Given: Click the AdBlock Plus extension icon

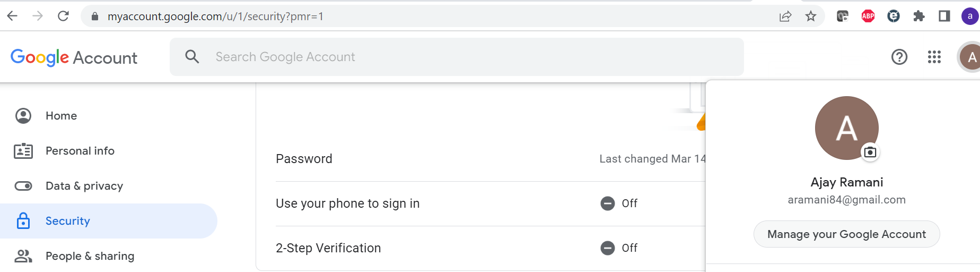Looking at the screenshot, I should [x=868, y=16].
